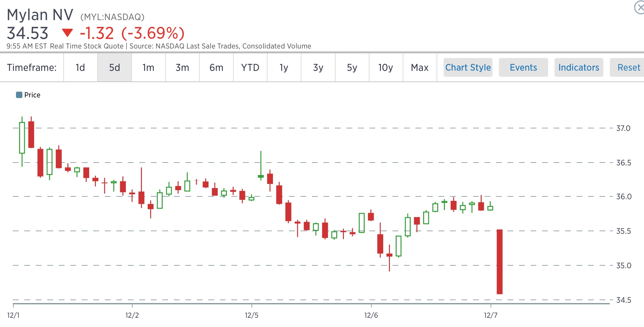Click the Price legend label
644x327 pixels.
pos(32,95)
